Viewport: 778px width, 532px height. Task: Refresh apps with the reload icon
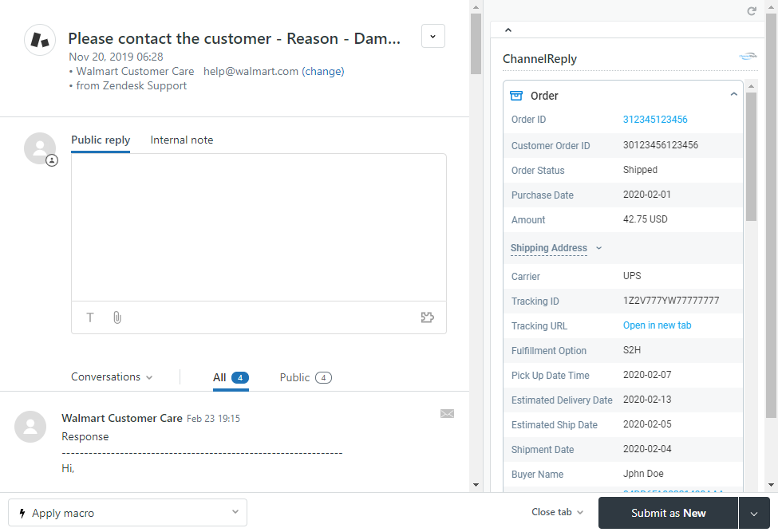coord(752,11)
